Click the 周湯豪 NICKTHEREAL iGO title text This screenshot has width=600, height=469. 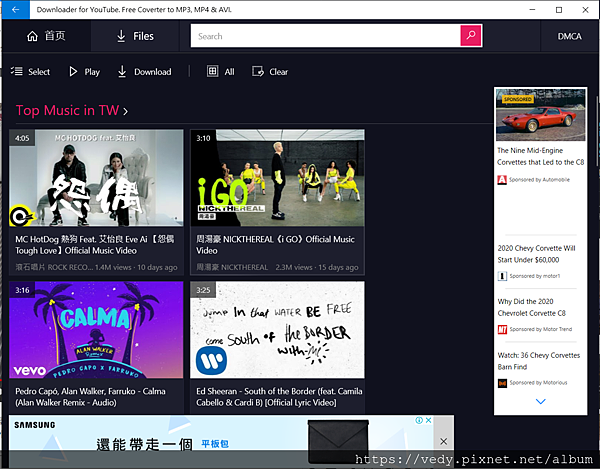275,245
